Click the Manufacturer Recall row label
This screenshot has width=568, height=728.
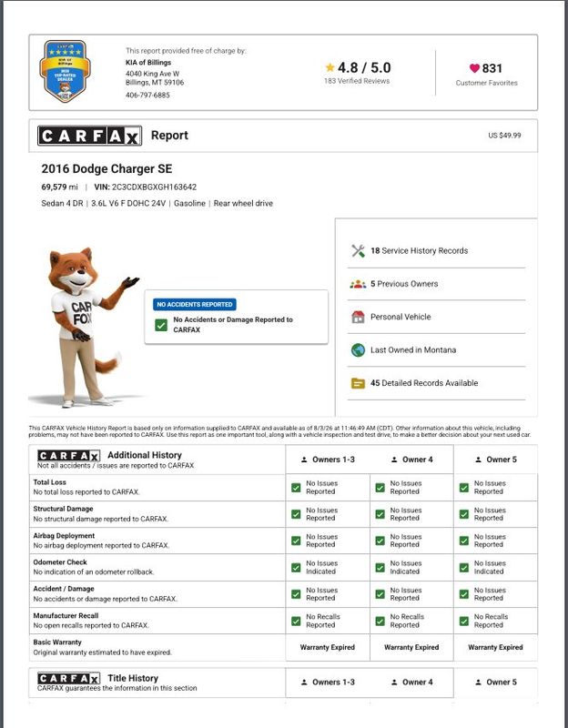pyautogui.click(x=66, y=616)
